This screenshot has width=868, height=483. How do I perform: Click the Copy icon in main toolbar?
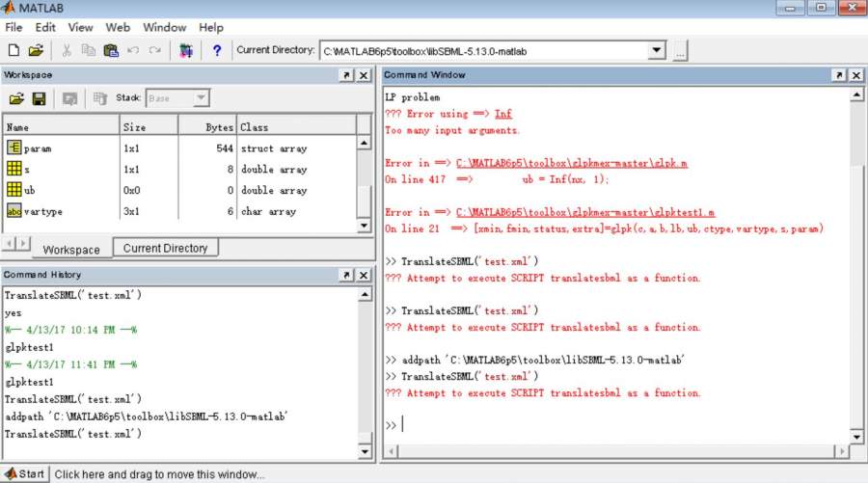point(89,50)
